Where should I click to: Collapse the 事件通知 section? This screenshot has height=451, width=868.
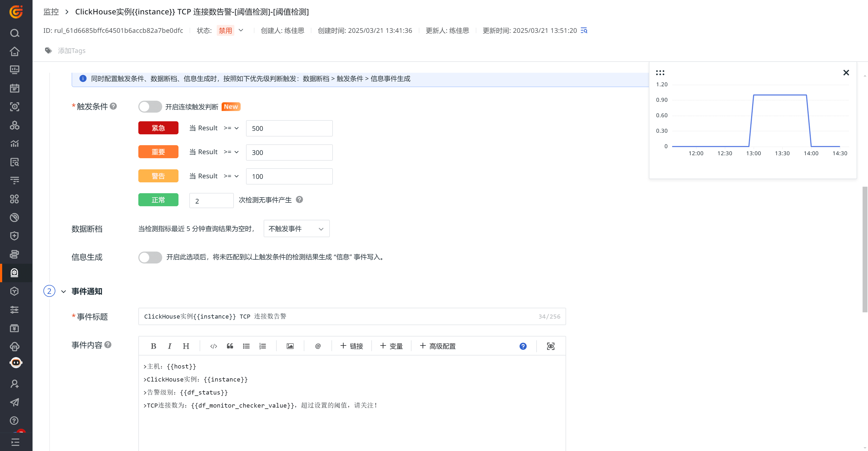click(63, 291)
